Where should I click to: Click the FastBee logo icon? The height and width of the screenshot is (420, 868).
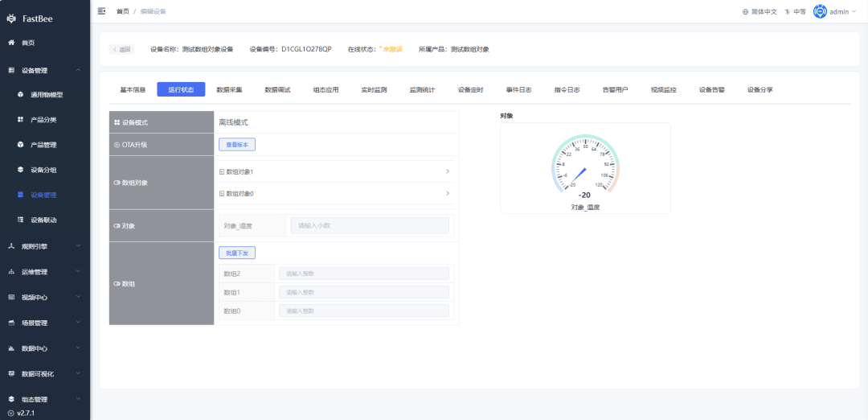11,19
